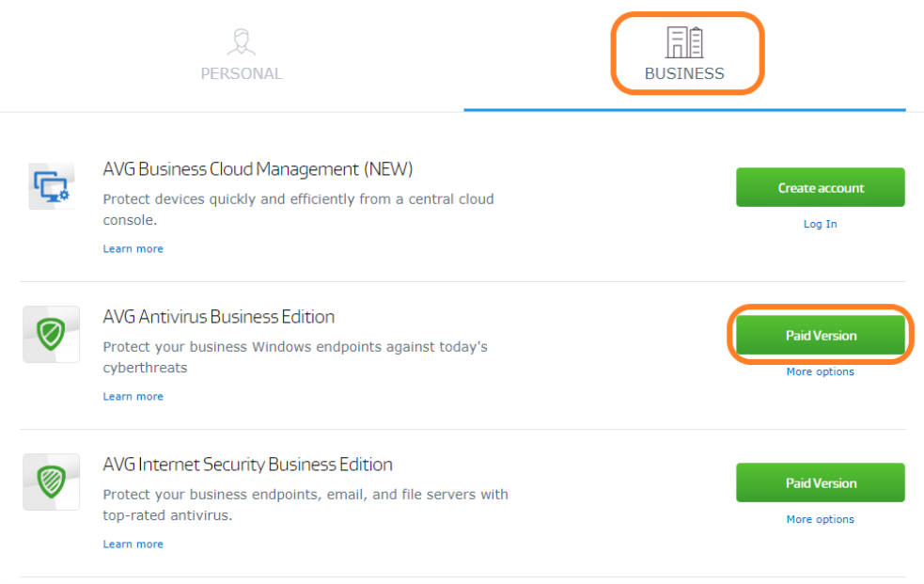924x584 pixels.
Task: Expand More options under Antivirus Business Edition
Action: pos(819,371)
